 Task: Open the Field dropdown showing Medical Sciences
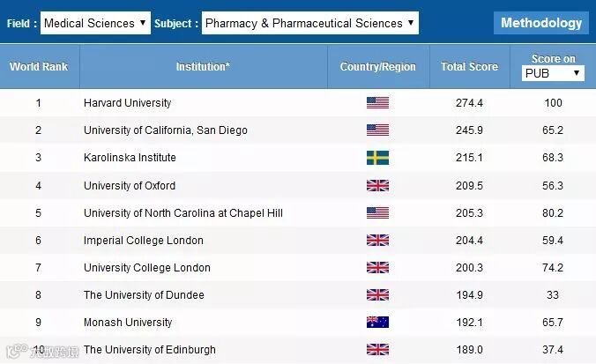[x=95, y=23]
